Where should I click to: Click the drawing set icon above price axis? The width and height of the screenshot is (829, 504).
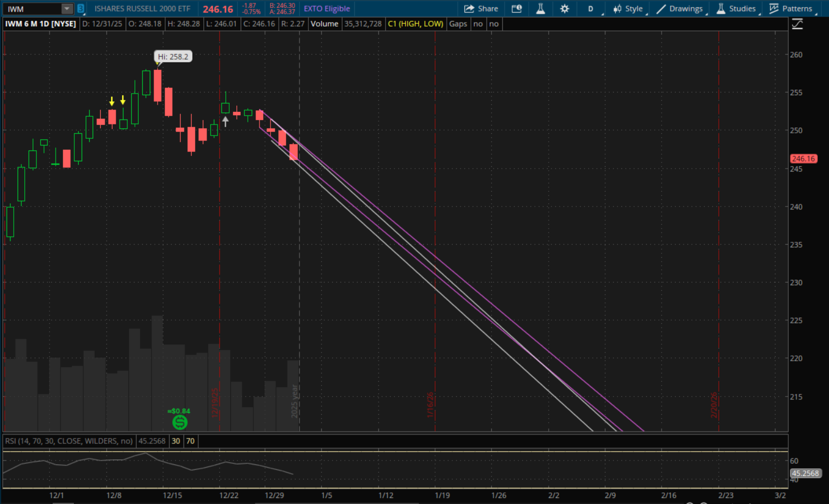[797, 24]
